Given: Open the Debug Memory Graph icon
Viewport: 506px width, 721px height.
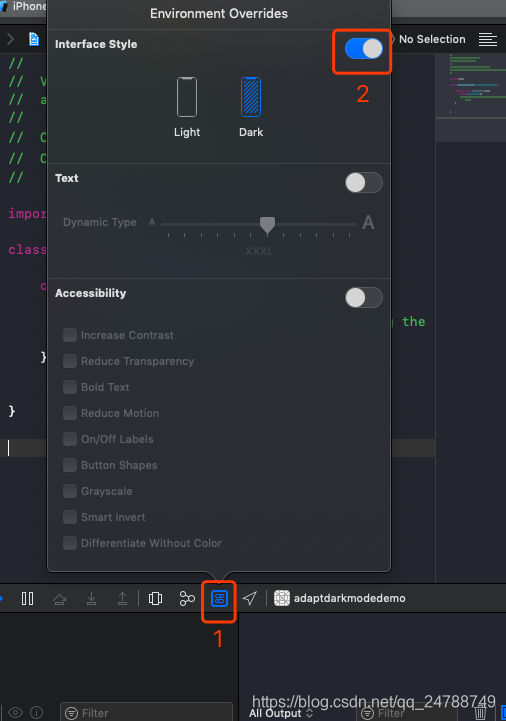Looking at the screenshot, I should pos(187,598).
